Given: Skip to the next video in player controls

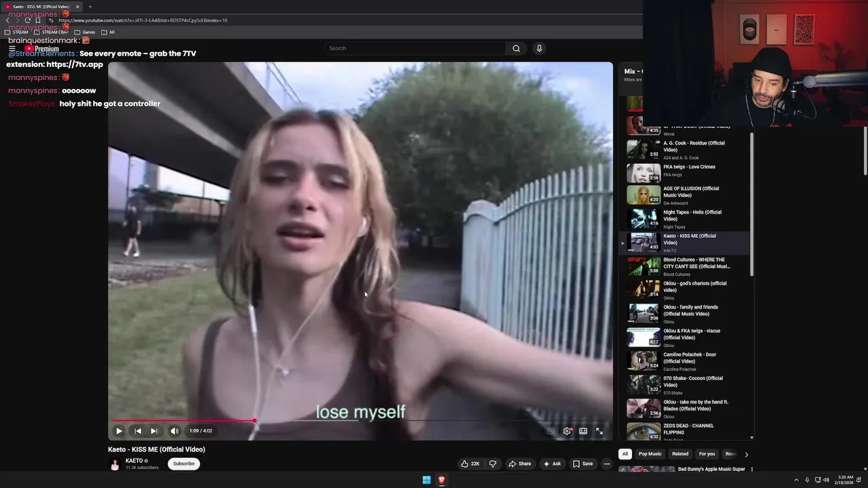Looking at the screenshot, I should pyautogui.click(x=154, y=431).
